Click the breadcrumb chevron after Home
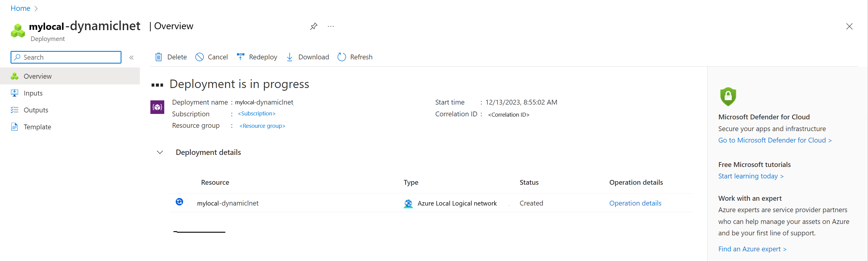Viewport: 868px width, 261px height. tap(36, 8)
